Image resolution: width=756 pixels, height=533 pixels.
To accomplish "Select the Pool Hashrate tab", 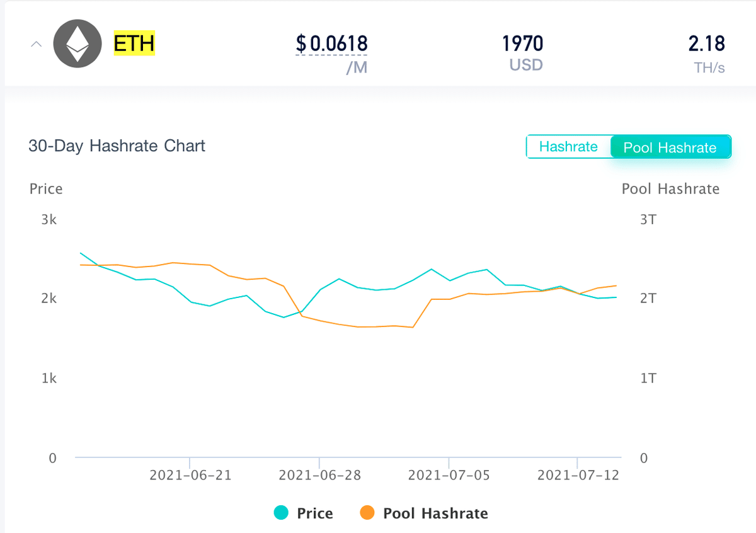I will pyautogui.click(x=670, y=147).
